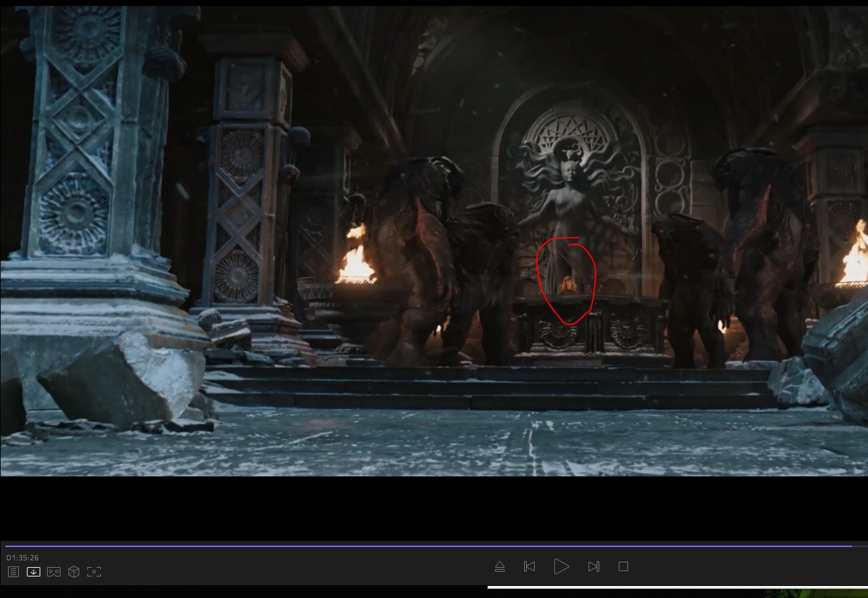This screenshot has height=598, width=868.
Task: Stop video playback
Action: (623, 566)
